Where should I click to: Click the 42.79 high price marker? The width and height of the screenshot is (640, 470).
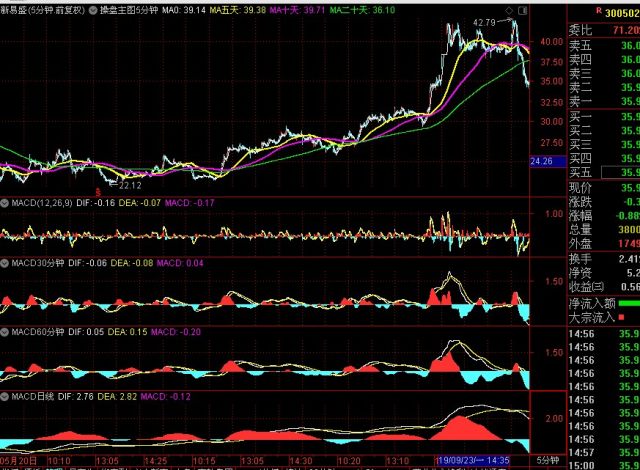tap(485, 22)
